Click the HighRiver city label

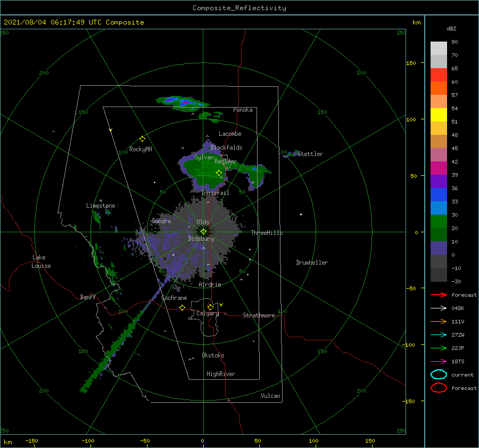coord(221,374)
